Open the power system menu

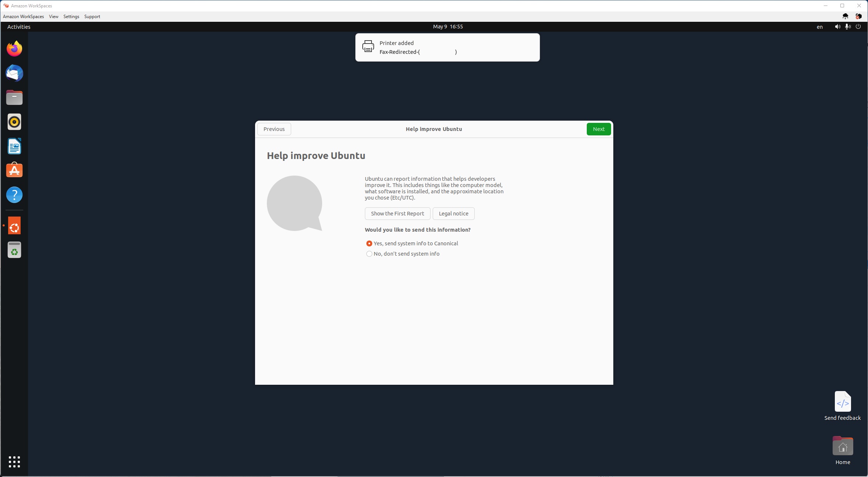[x=858, y=27]
